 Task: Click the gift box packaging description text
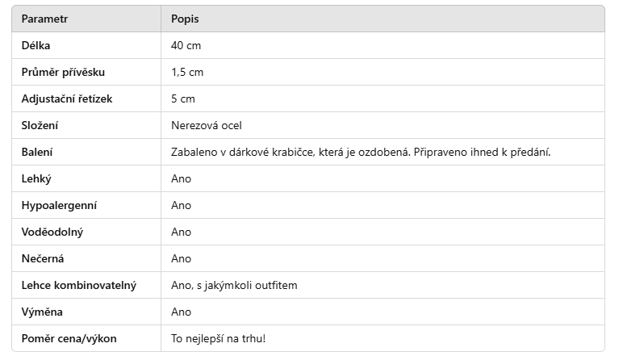pyautogui.click(x=361, y=152)
